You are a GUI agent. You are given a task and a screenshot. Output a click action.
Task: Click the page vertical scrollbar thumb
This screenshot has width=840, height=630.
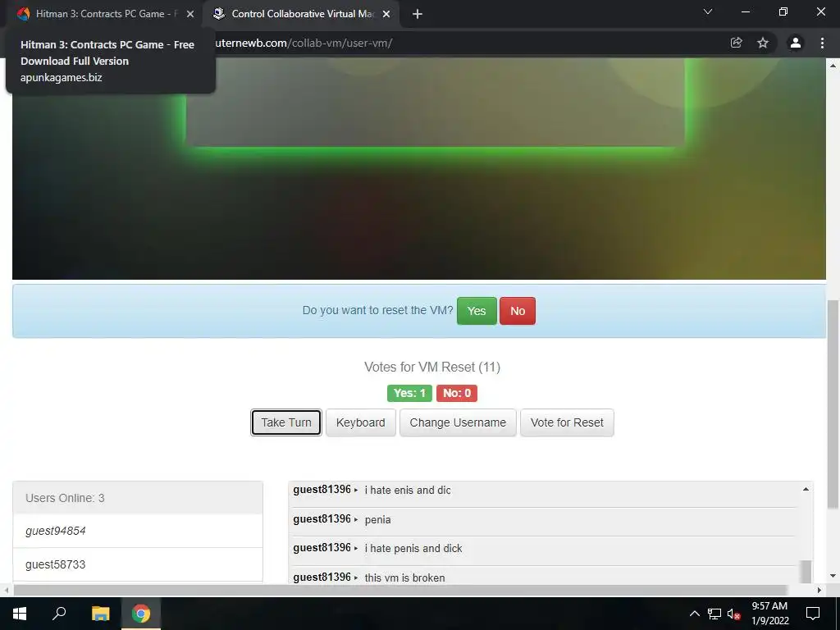pyautogui.click(x=833, y=404)
